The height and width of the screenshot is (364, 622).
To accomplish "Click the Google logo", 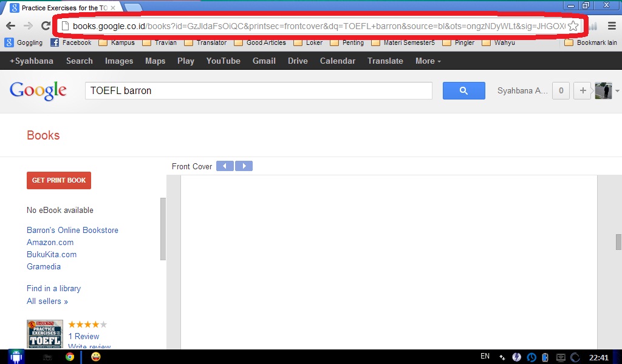I will [x=38, y=91].
